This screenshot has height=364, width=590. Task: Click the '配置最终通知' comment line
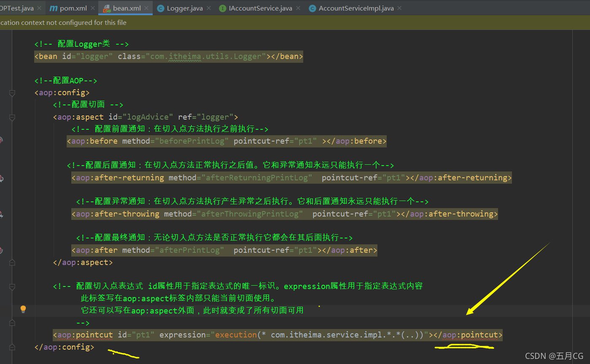point(214,238)
